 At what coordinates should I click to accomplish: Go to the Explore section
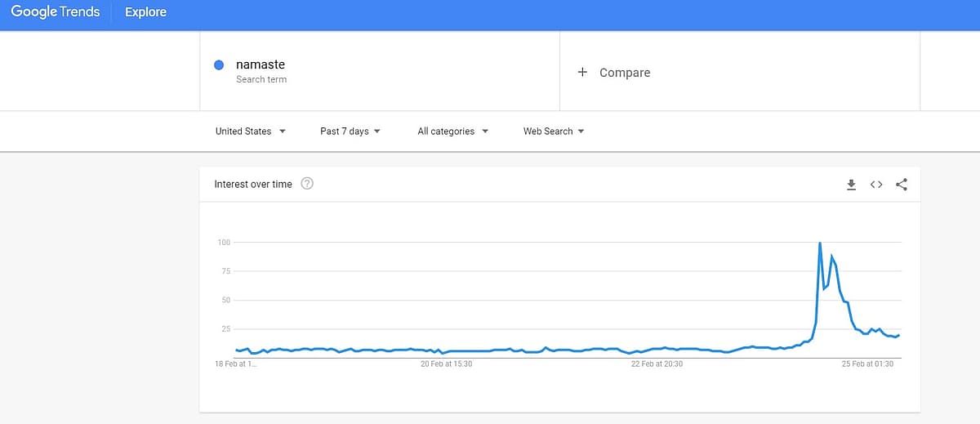[145, 12]
